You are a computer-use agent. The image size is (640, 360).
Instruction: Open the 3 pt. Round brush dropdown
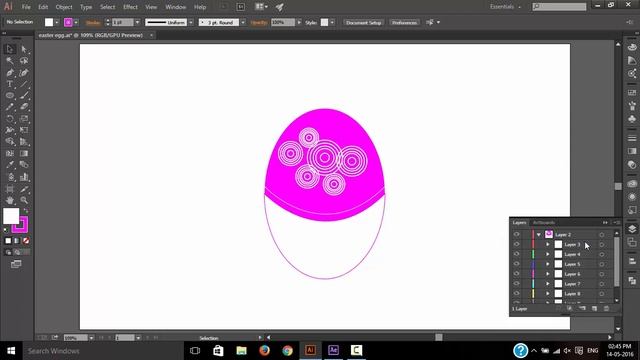point(243,22)
